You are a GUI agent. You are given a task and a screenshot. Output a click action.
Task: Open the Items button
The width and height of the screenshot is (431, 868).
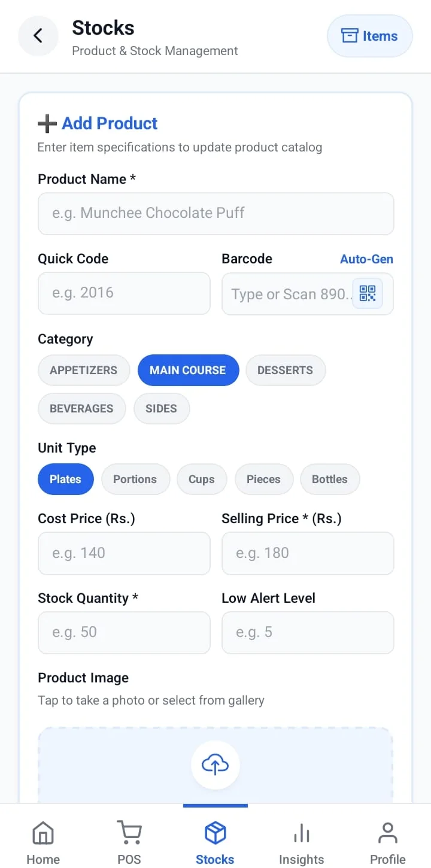pyautogui.click(x=370, y=36)
